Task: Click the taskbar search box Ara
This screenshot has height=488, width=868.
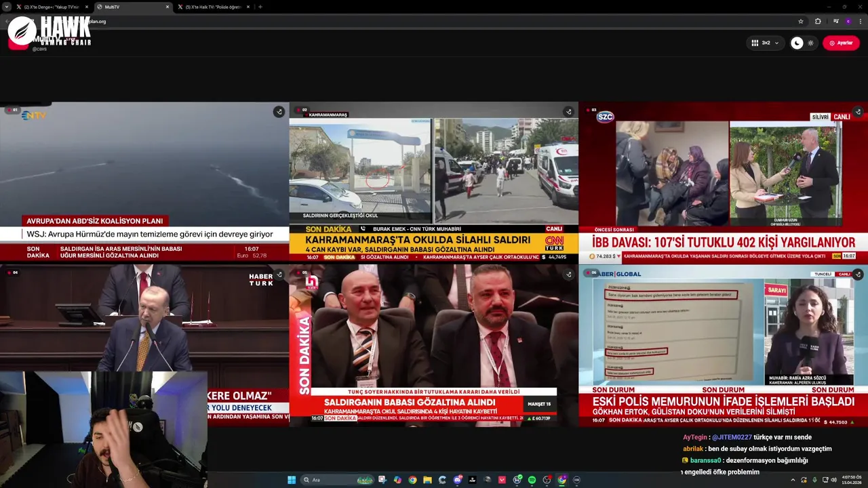Action: click(x=337, y=480)
